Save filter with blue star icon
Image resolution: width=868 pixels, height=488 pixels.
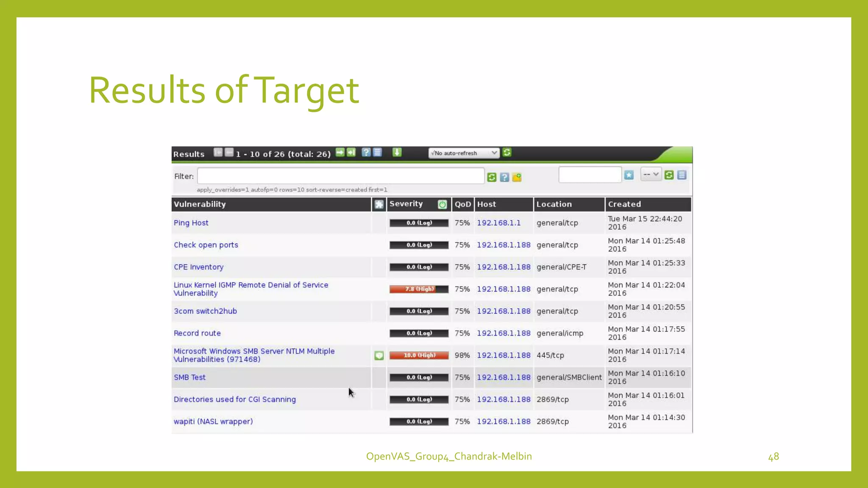pos(629,175)
